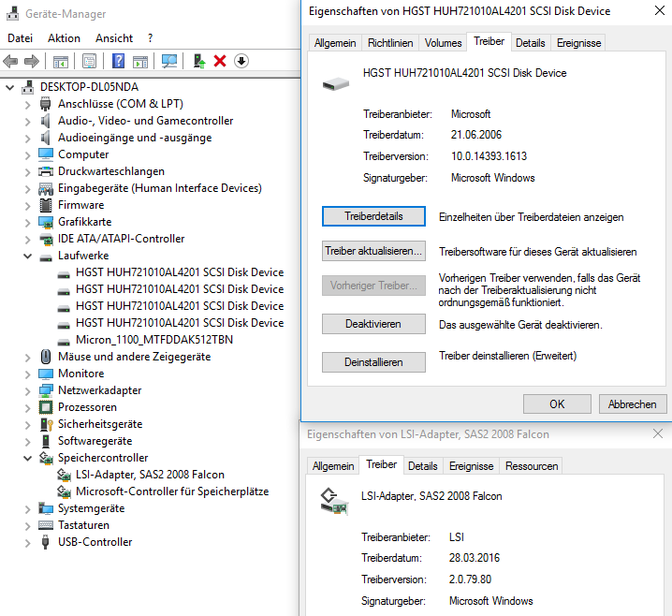Click the Tastaturen keyboard icon

point(46,525)
